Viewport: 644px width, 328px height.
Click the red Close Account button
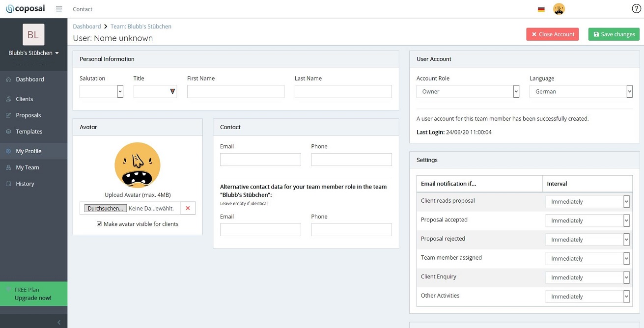click(552, 34)
